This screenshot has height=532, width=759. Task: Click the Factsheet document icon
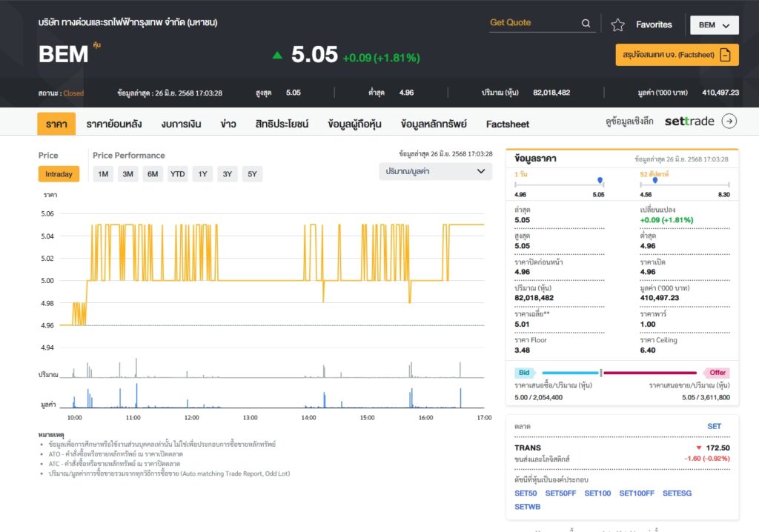tap(725, 55)
